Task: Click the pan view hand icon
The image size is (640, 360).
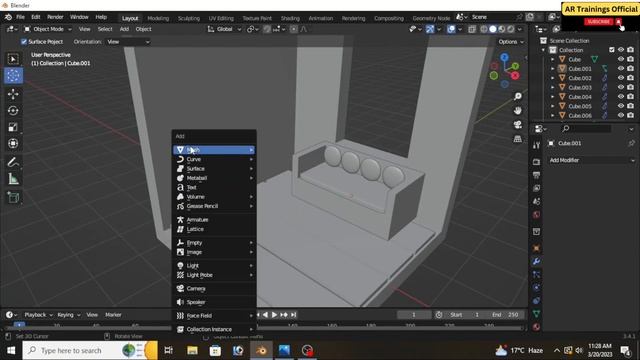Action: [518, 111]
